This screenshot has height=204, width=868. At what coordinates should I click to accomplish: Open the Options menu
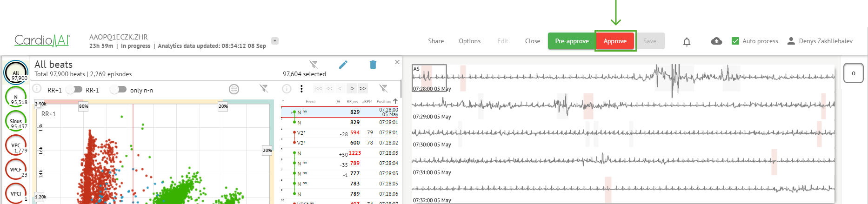coord(469,41)
